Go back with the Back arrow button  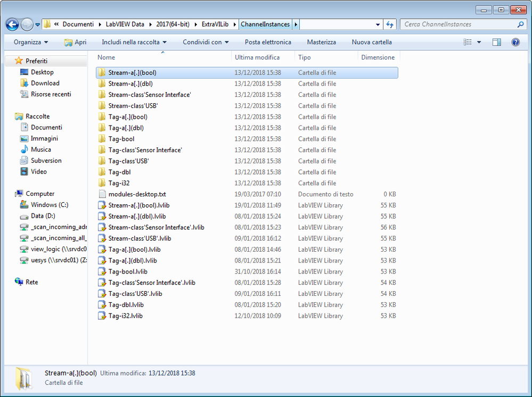tap(12, 24)
